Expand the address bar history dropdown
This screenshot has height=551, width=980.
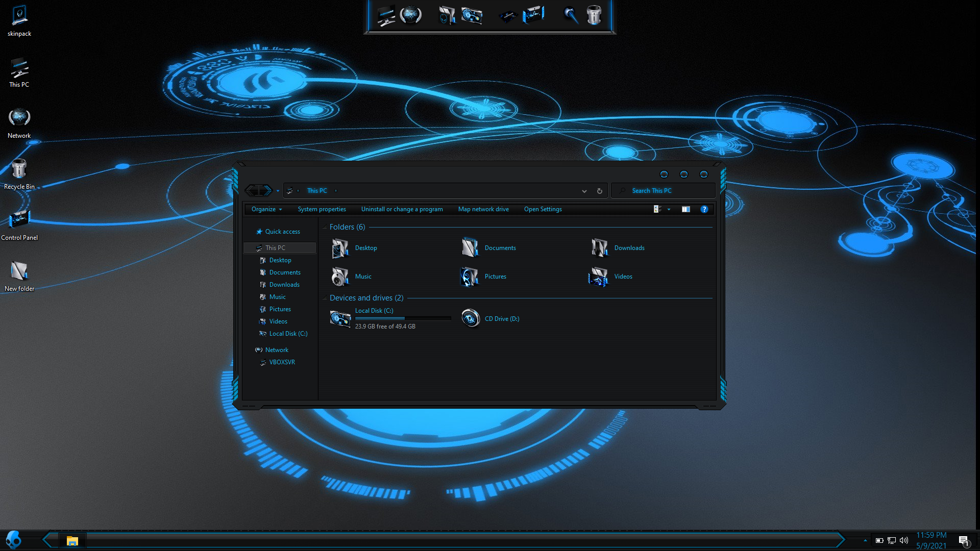[584, 191]
